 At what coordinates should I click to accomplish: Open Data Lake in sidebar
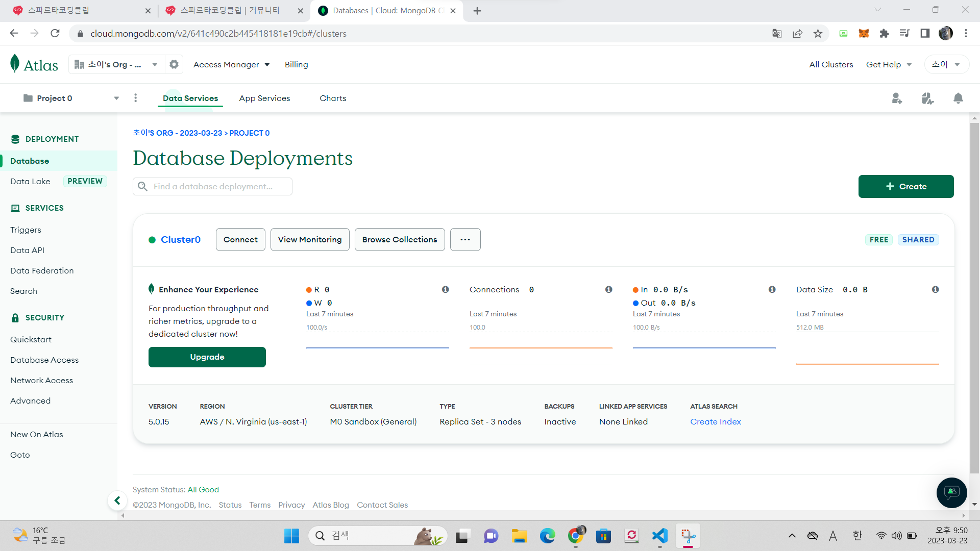(x=30, y=181)
